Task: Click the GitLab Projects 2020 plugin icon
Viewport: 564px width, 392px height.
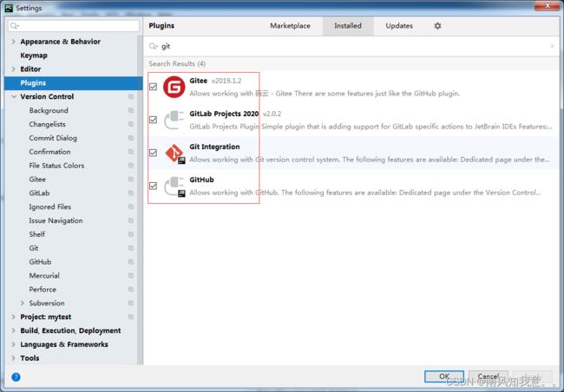Action: (x=174, y=120)
